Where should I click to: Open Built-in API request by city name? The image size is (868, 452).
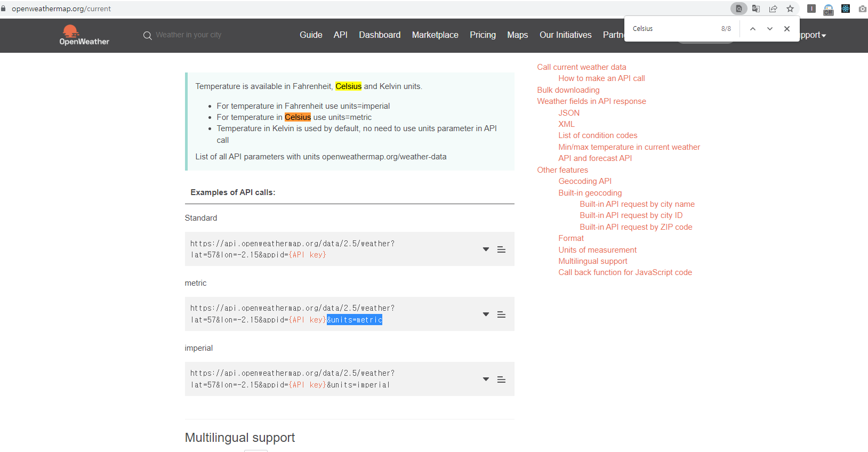637,204
